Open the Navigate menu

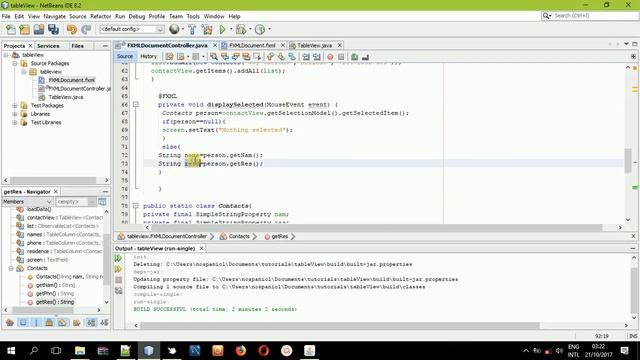click(54, 16)
